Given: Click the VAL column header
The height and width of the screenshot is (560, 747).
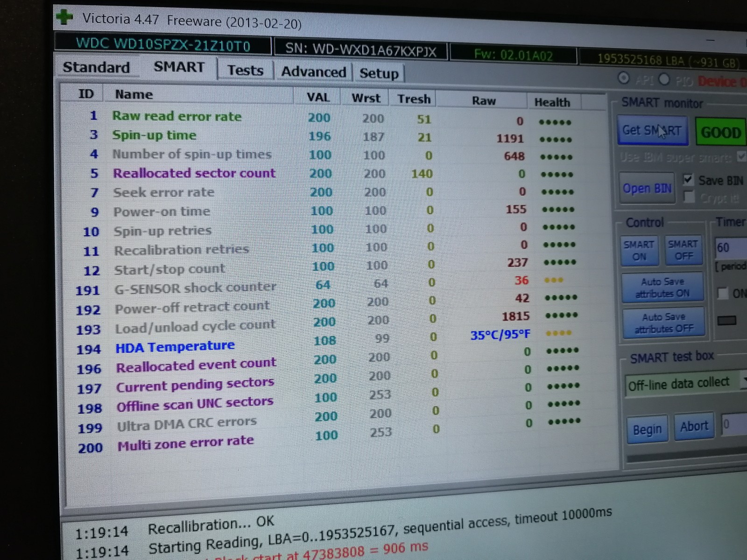Looking at the screenshot, I should pyautogui.click(x=318, y=97).
